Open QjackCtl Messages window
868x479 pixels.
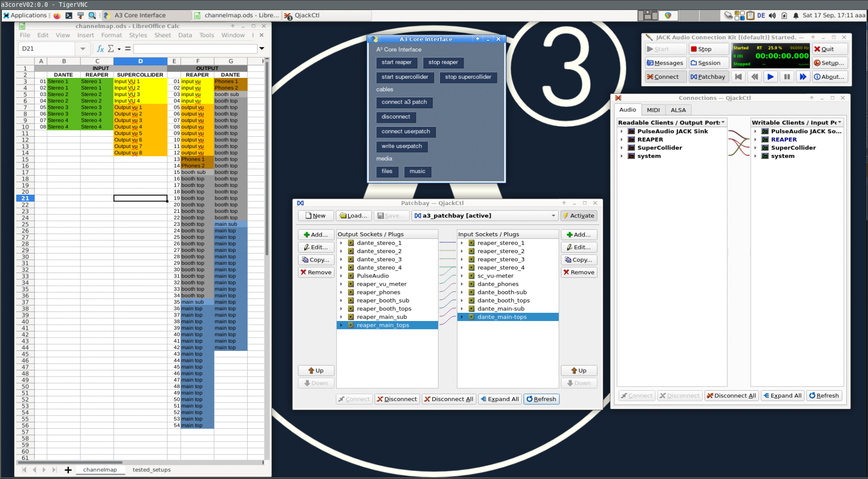point(665,63)
